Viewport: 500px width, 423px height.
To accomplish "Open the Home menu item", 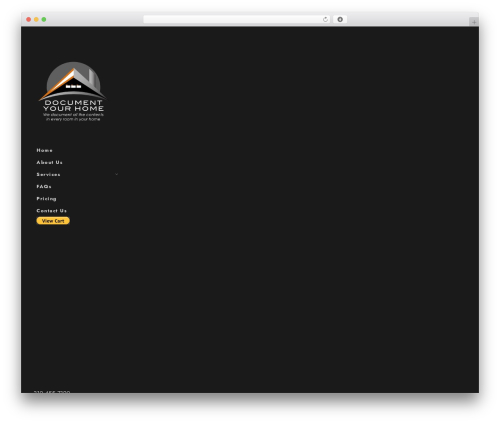I will (44, 150).
